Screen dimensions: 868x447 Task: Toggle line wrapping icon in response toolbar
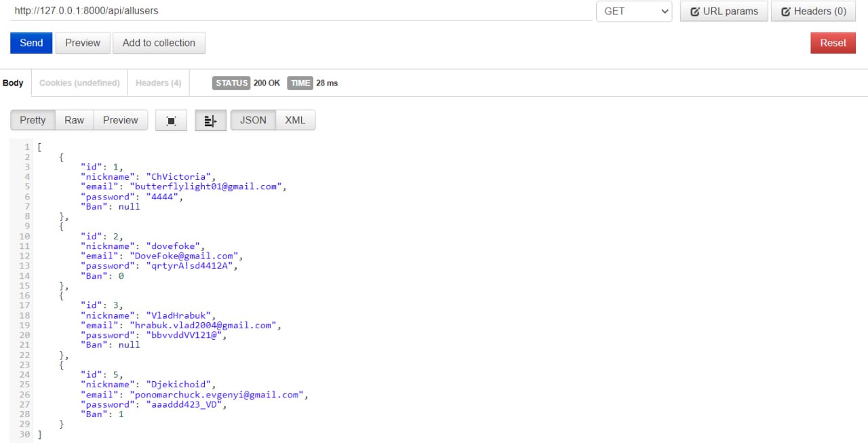(x=210, y=121)
